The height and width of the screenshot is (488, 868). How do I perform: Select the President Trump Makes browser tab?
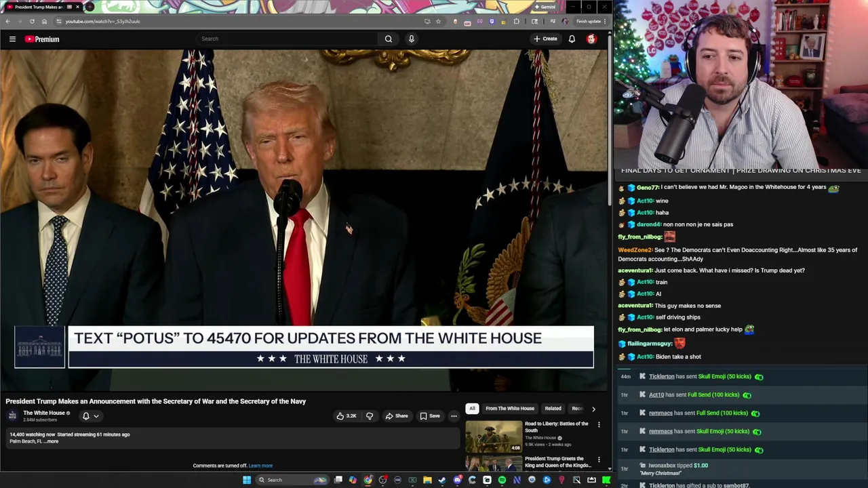(42, 7)
